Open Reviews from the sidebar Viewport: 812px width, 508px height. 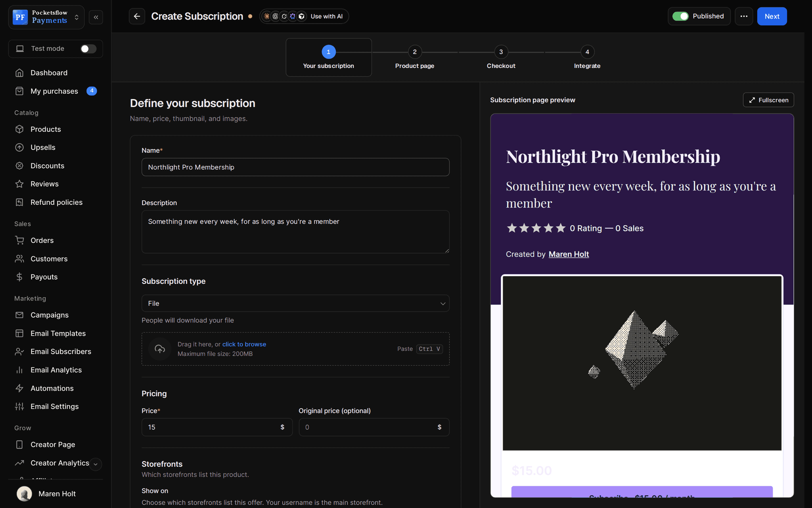pos(56,184)
